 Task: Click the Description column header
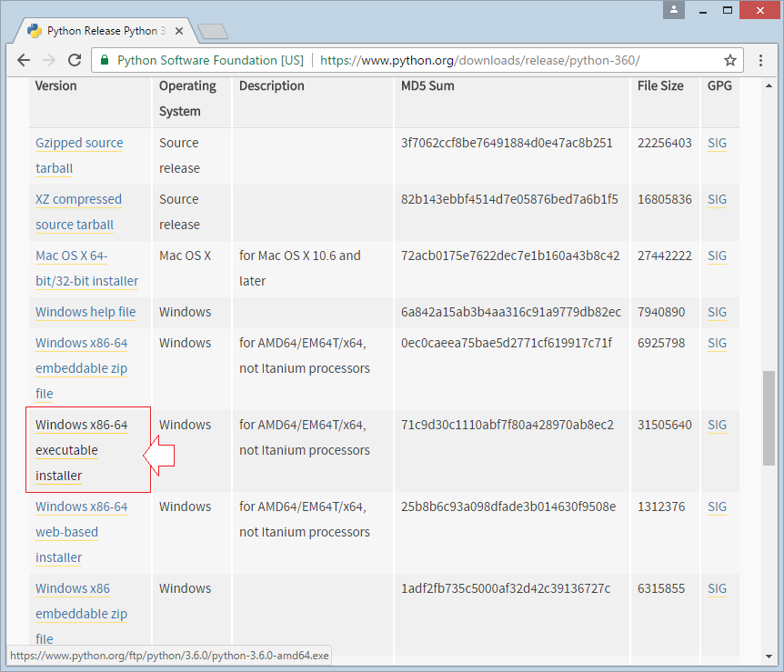pos(272,86)
